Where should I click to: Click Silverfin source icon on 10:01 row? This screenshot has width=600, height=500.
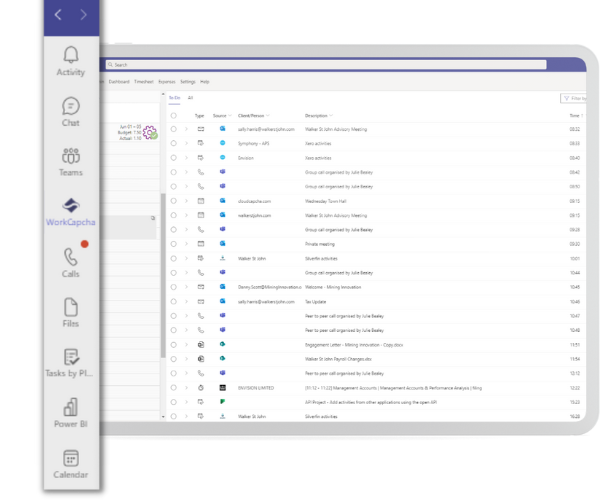(222, 258)
